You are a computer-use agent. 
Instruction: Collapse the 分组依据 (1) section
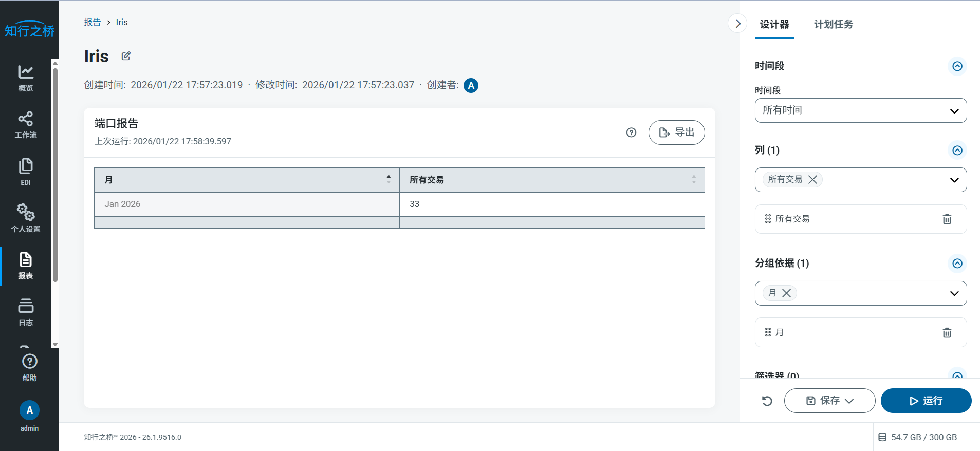[957, 264]
